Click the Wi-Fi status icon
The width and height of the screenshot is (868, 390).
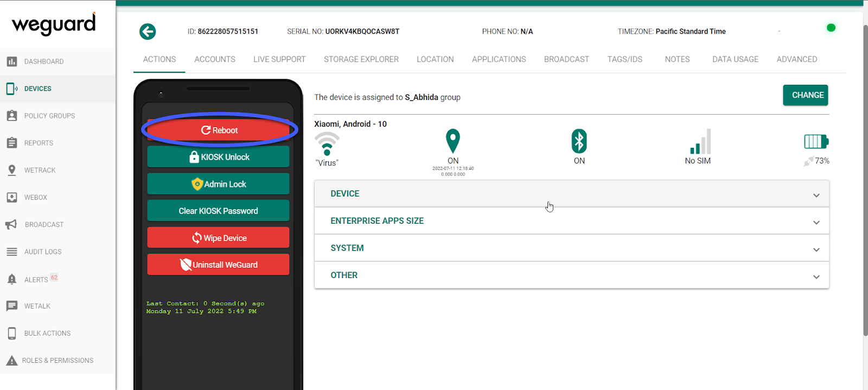coord(327,143)
